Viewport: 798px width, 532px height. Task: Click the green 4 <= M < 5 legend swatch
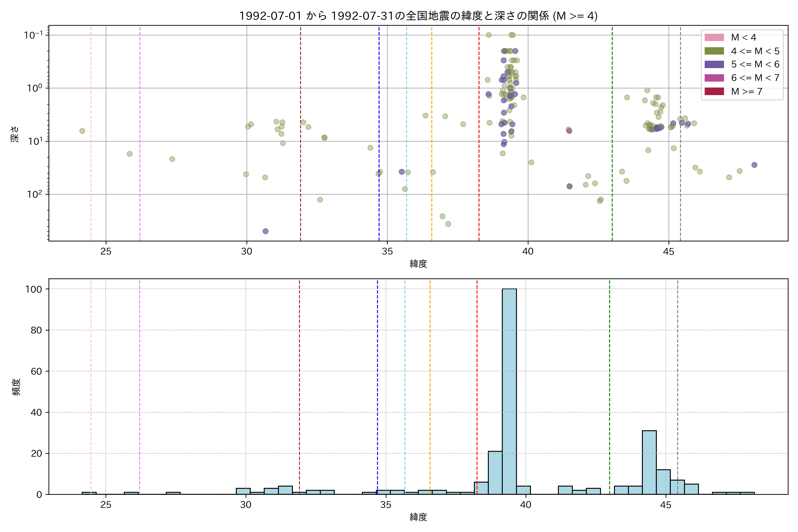click(x=714, y=51)
